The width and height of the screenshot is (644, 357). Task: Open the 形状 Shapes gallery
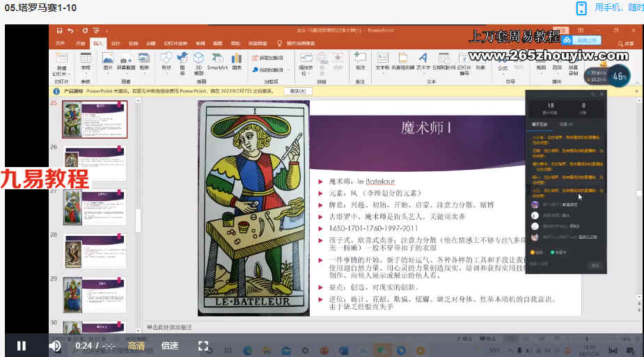166,61
